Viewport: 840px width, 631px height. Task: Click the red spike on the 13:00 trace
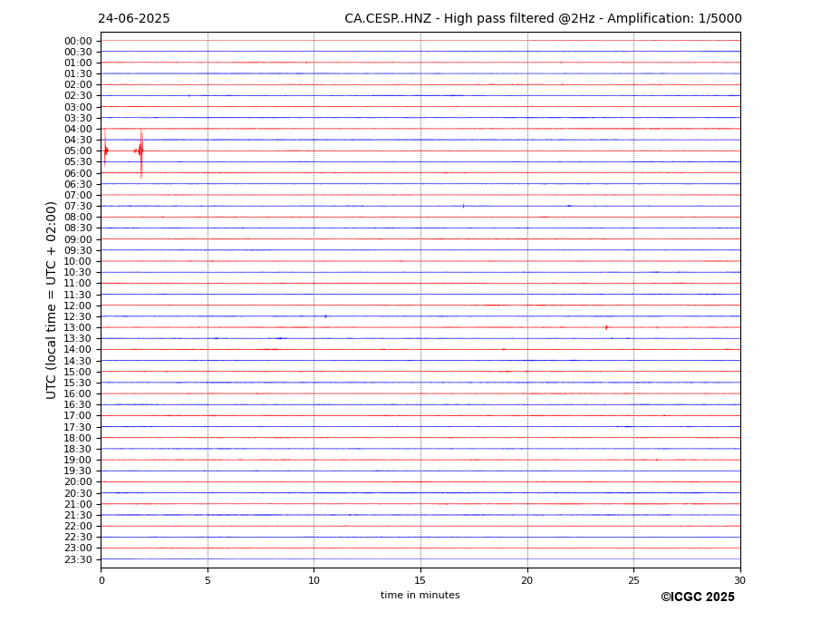point(606,327)
